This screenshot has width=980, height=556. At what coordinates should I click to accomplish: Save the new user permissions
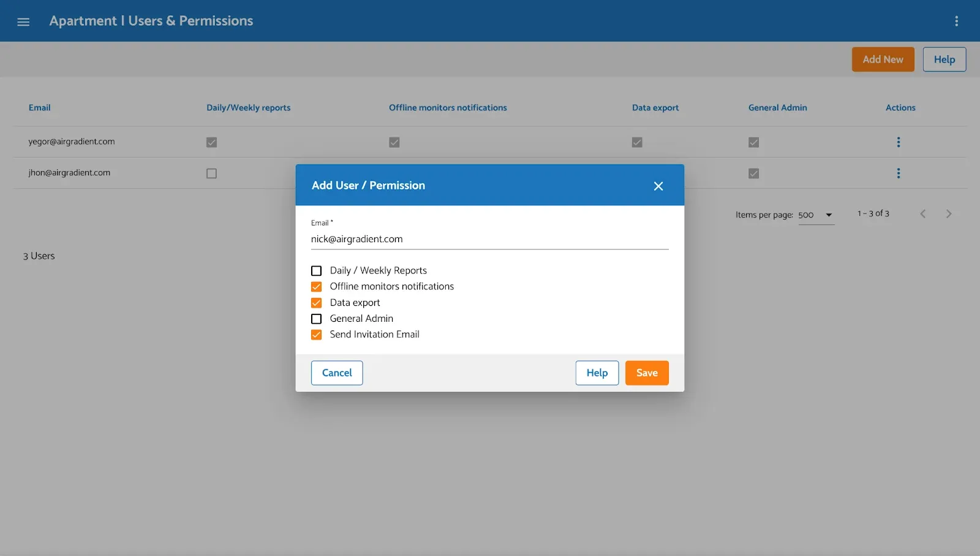[646, 373]
